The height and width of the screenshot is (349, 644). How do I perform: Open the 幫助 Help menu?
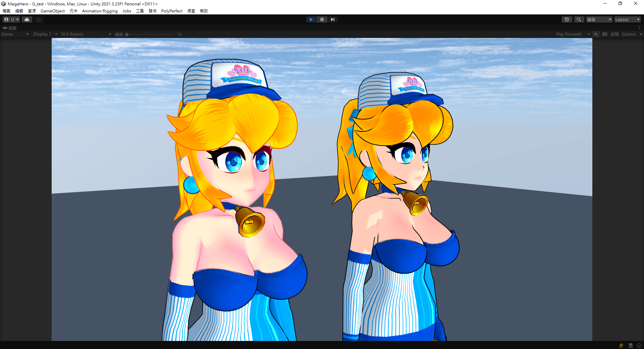204,11
